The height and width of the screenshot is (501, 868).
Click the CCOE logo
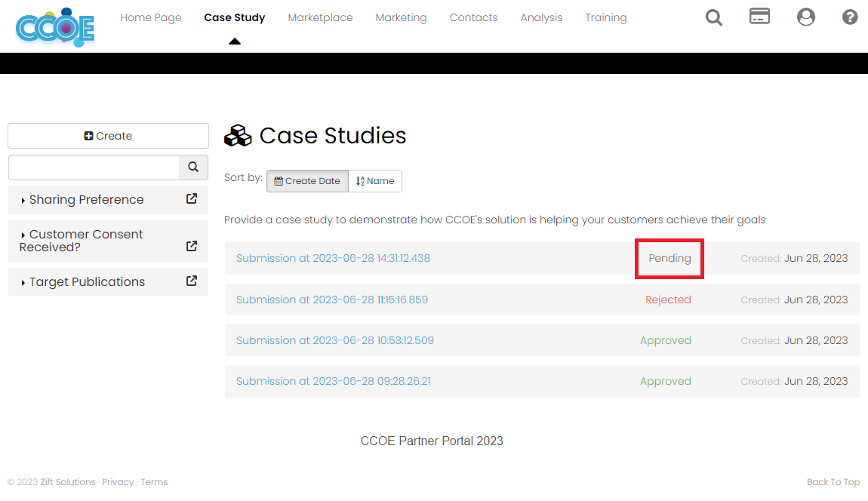[55, 28]
